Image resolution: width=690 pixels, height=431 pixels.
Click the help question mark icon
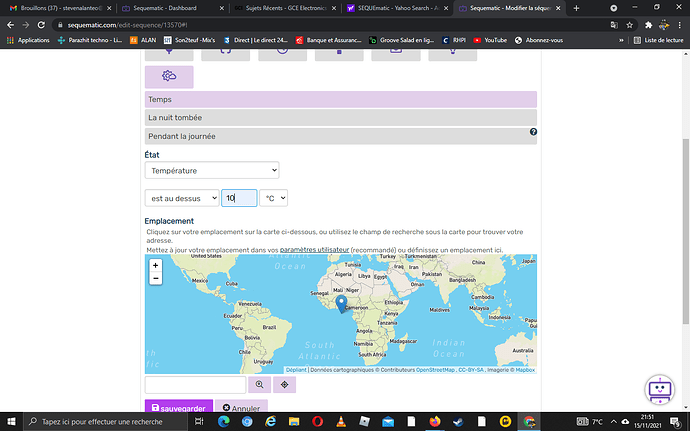pos(533,132)
